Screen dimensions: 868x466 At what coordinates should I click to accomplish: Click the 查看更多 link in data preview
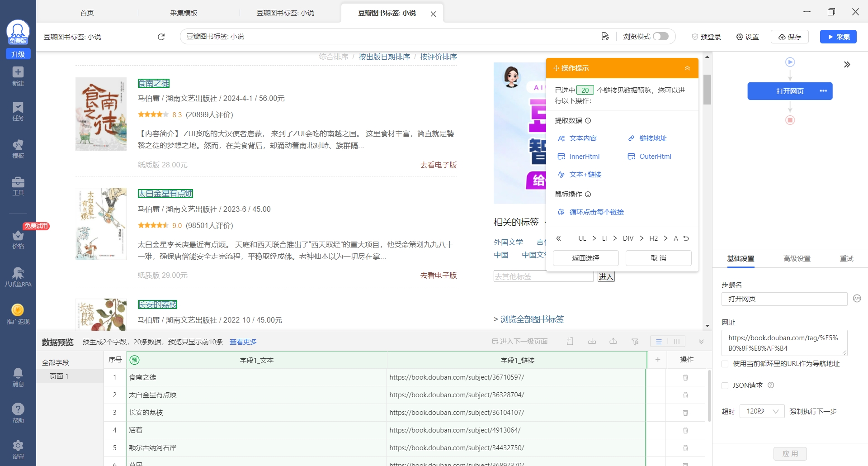243,342
